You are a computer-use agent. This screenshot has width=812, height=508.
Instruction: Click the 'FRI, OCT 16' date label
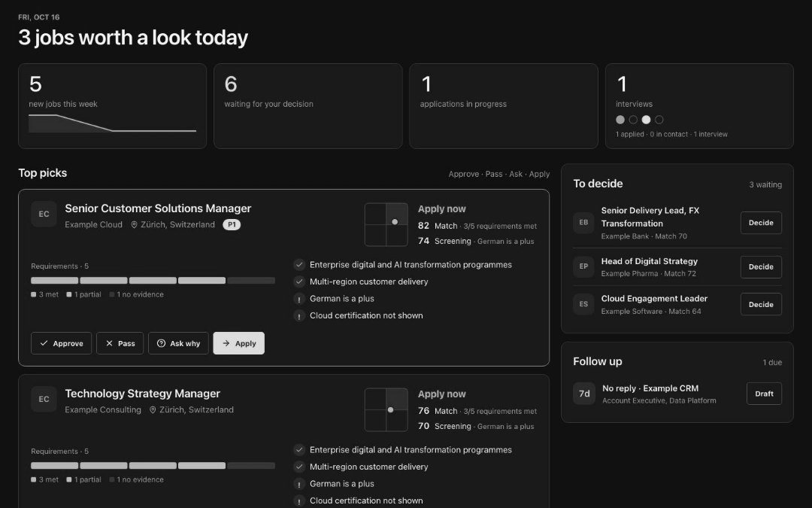pyautogui.click(x=39, y=17)
